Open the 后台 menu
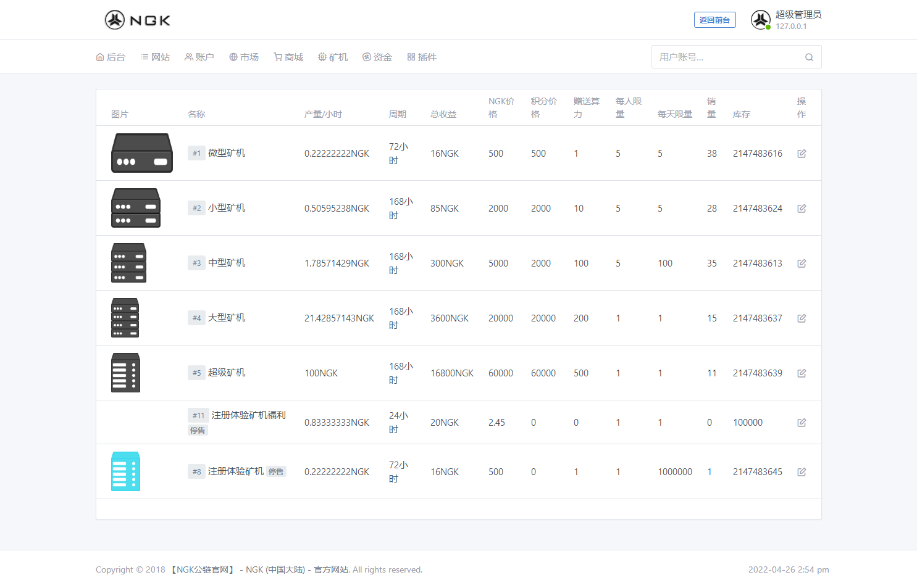 tap(111, 57)
